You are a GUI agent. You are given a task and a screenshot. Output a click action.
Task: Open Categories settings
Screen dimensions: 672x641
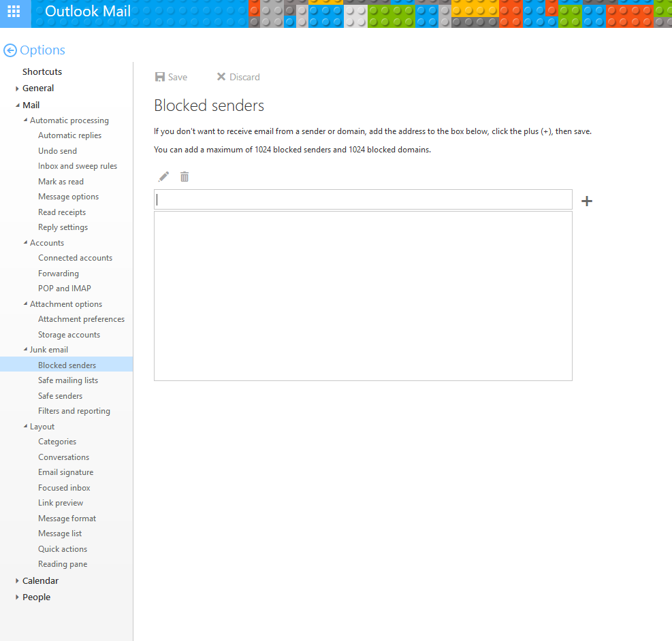click(x=57, y=442)
